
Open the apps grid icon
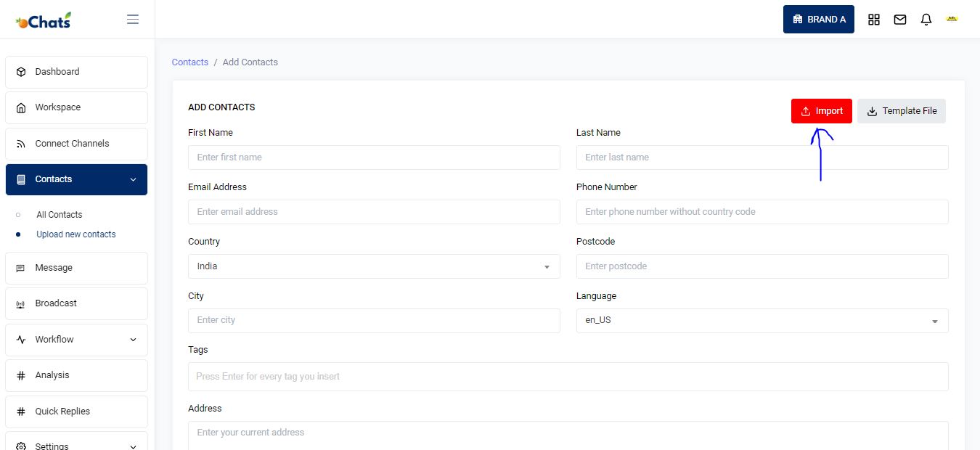pos(874,20)
